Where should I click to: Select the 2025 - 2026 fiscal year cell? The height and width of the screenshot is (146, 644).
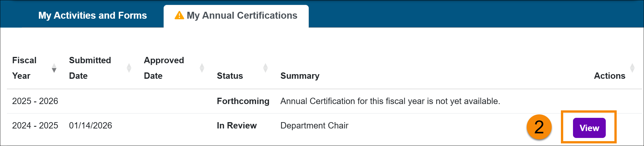click(35, 101)
